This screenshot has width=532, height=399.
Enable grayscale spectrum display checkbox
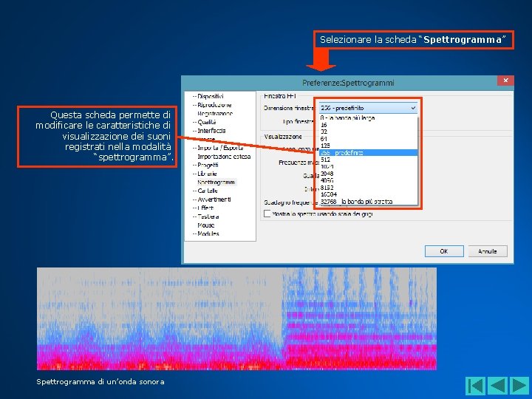click(267, 214)
